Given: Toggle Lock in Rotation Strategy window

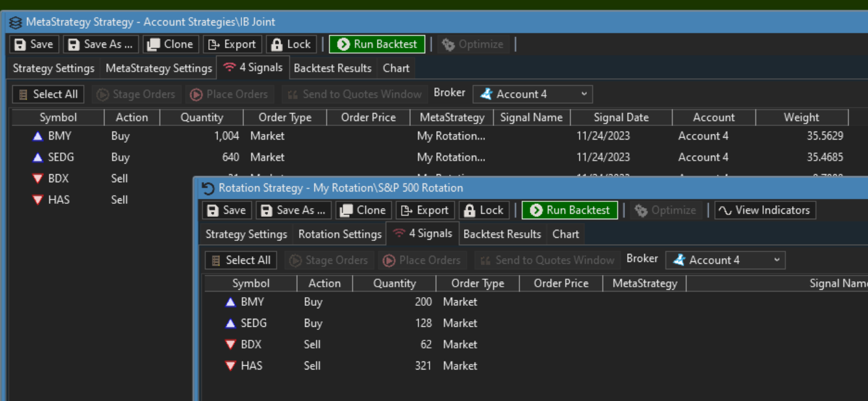Looking at the screenshot, I should tap(484, 210).
